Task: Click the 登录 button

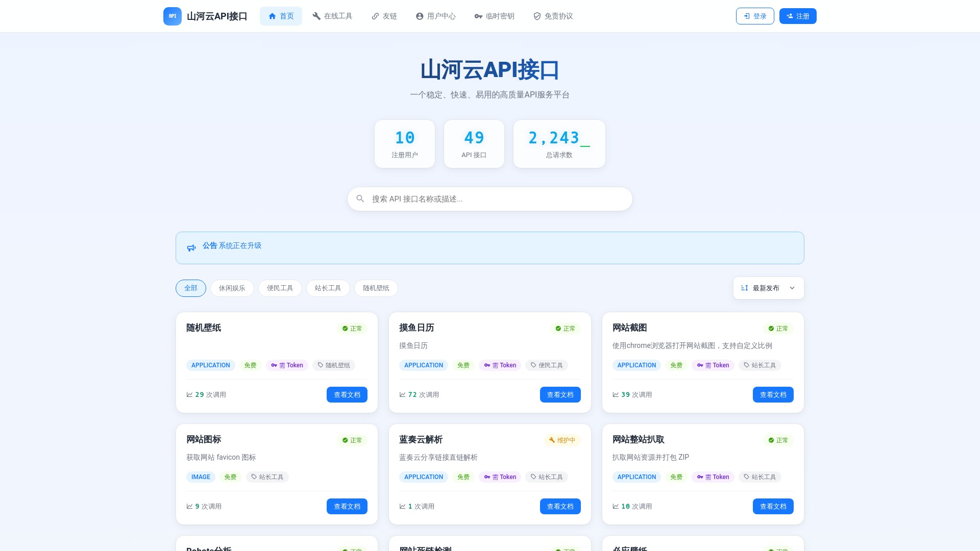Action: [755, 16]
